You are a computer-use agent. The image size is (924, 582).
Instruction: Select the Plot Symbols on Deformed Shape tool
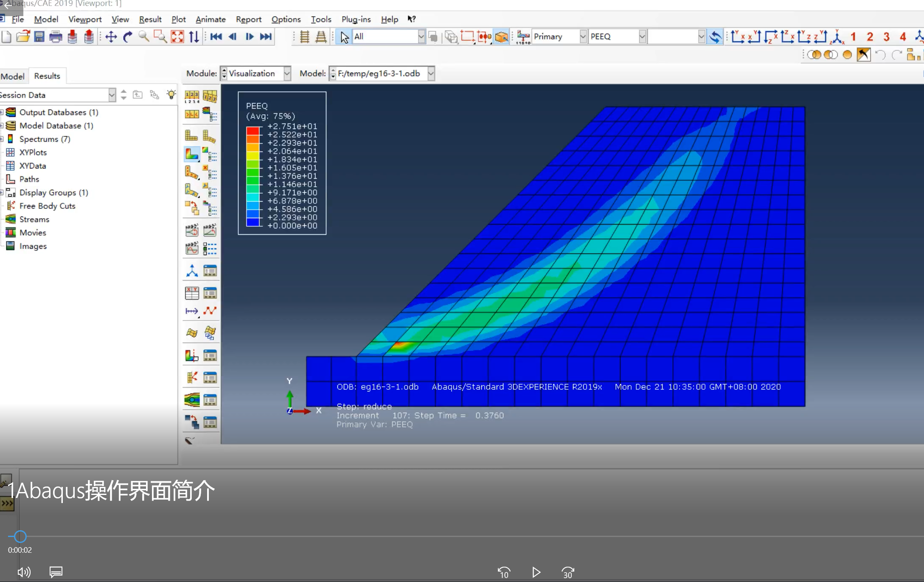[192, 172]
